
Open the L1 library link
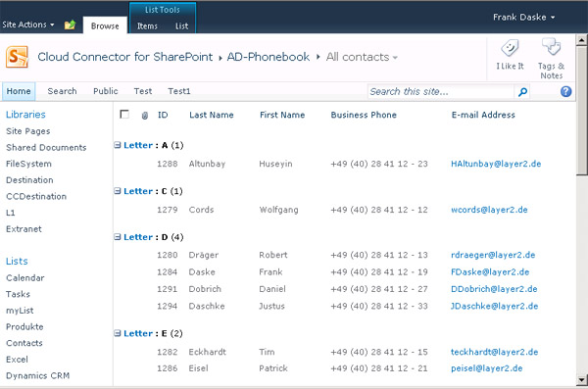click(11, 213)
